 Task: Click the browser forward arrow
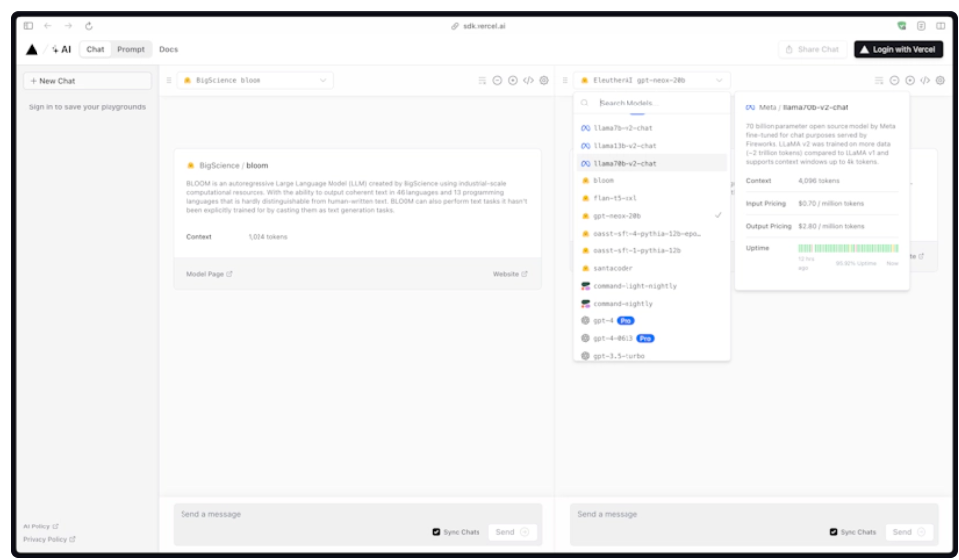(68, 25)
